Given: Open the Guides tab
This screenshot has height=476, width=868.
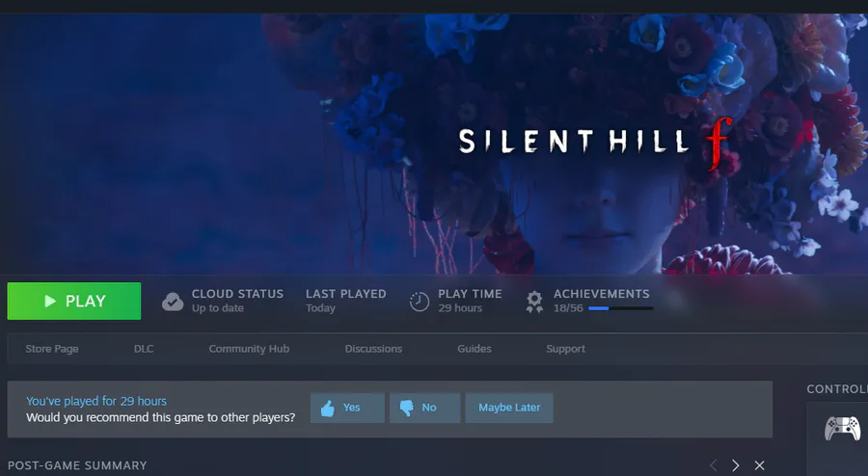Looking at the screenshot, I should [475, 349].
